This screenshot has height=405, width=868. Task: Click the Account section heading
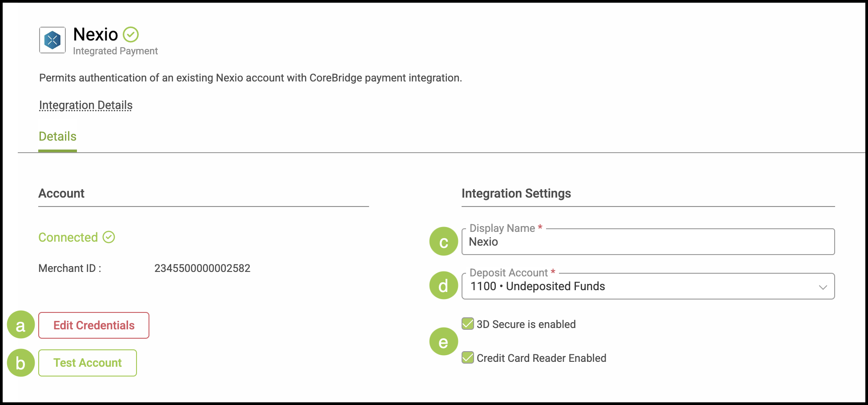click(61, 194)
